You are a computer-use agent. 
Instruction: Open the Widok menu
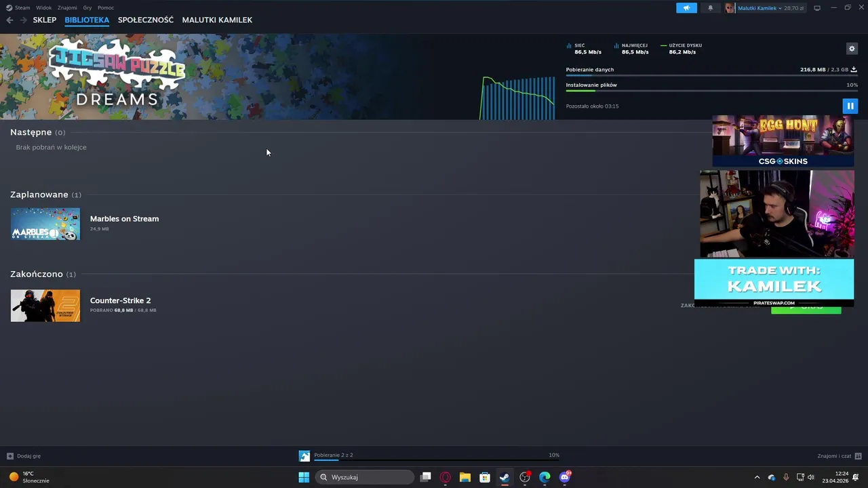[43, 8]
